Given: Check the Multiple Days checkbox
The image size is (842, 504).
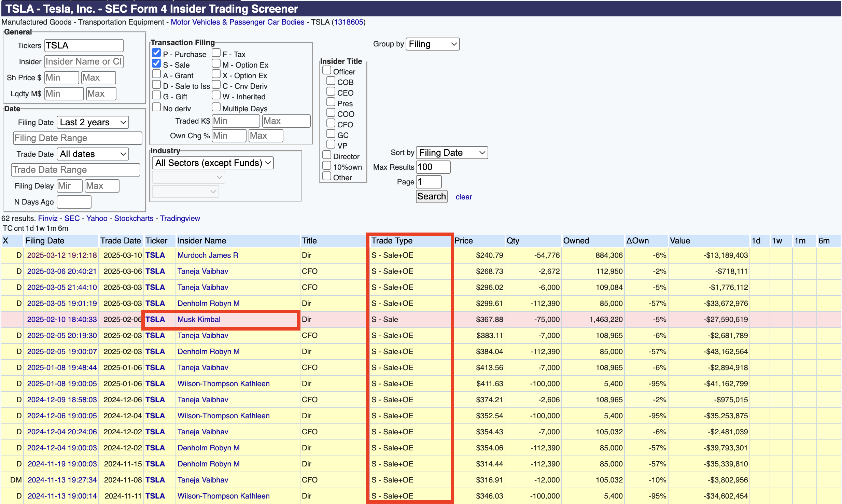Looking at the screenshot, I should click(216, 108).
